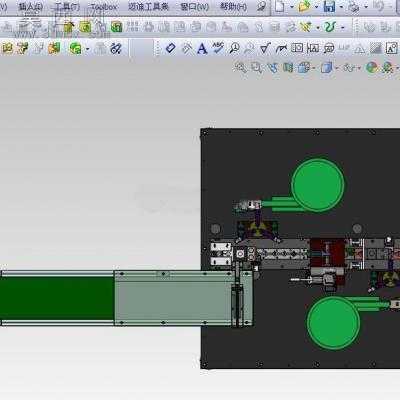Select the Weld Symbol tool

click(x=281, y=49)
